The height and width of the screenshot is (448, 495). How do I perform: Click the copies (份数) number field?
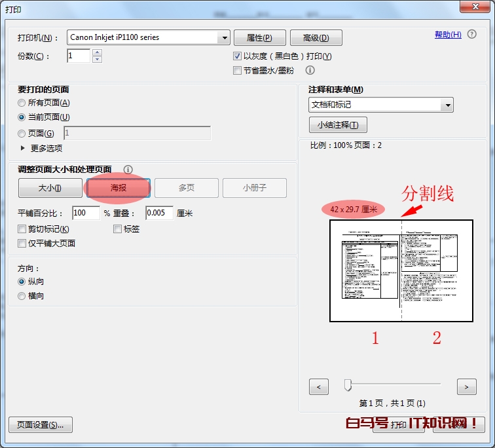79,56
